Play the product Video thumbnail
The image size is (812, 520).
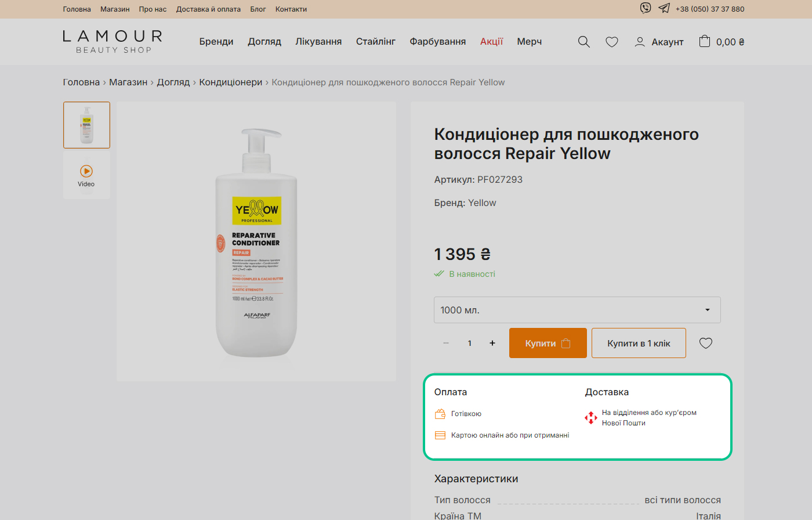[x=86, y=175]
